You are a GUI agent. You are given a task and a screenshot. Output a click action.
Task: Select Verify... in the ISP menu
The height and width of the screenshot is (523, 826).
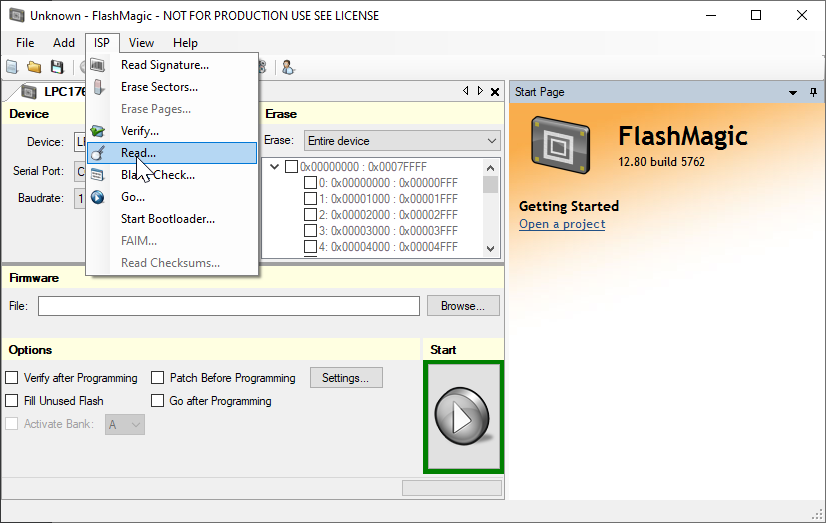(172, 131)
